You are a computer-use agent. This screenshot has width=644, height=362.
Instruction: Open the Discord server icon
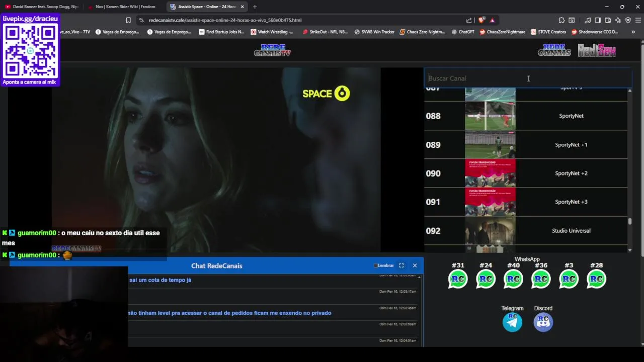(543, 322)
